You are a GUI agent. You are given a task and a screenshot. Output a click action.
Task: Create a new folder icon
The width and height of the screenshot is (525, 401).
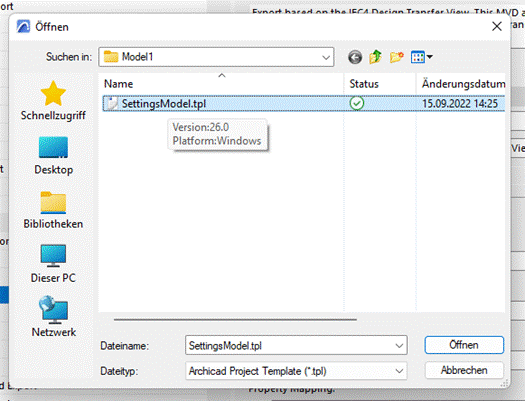(396, 57)
